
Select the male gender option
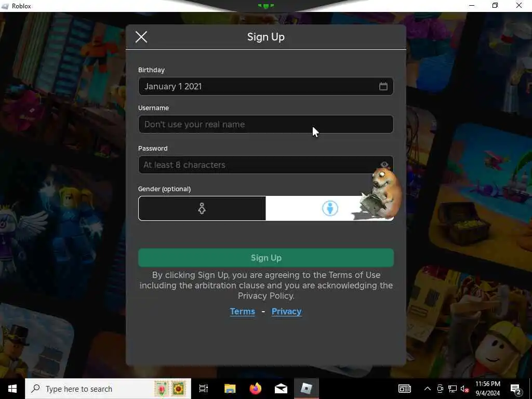(330, 208)
